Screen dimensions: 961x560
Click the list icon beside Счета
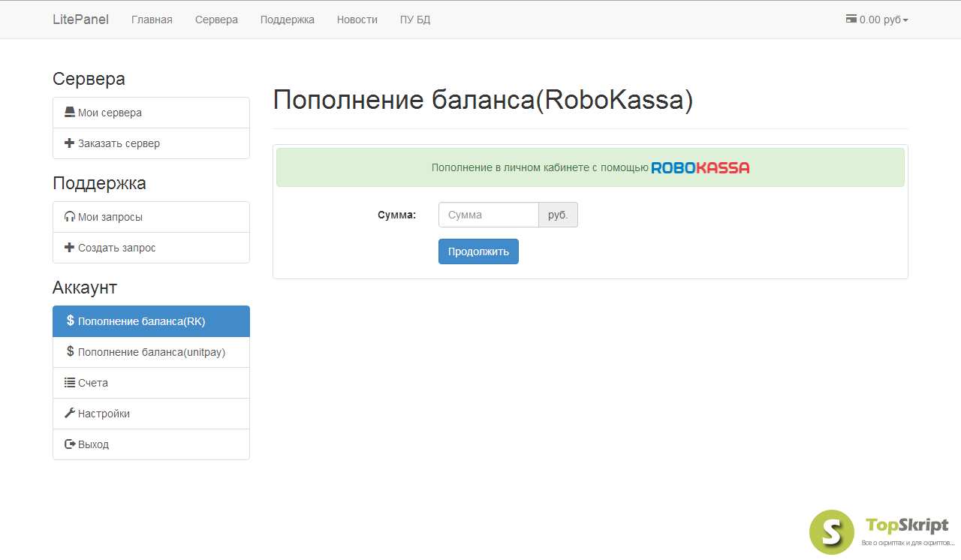point(70,383)
